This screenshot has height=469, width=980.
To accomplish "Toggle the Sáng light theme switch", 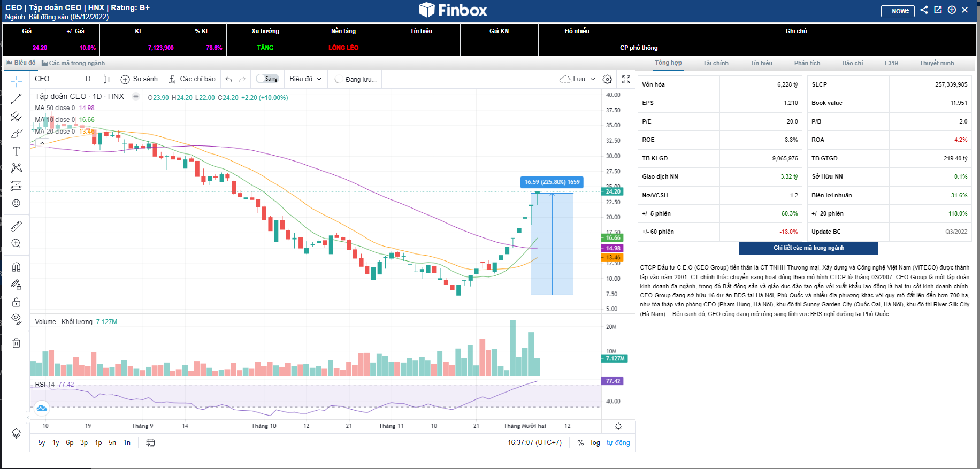I will (267, 79).
